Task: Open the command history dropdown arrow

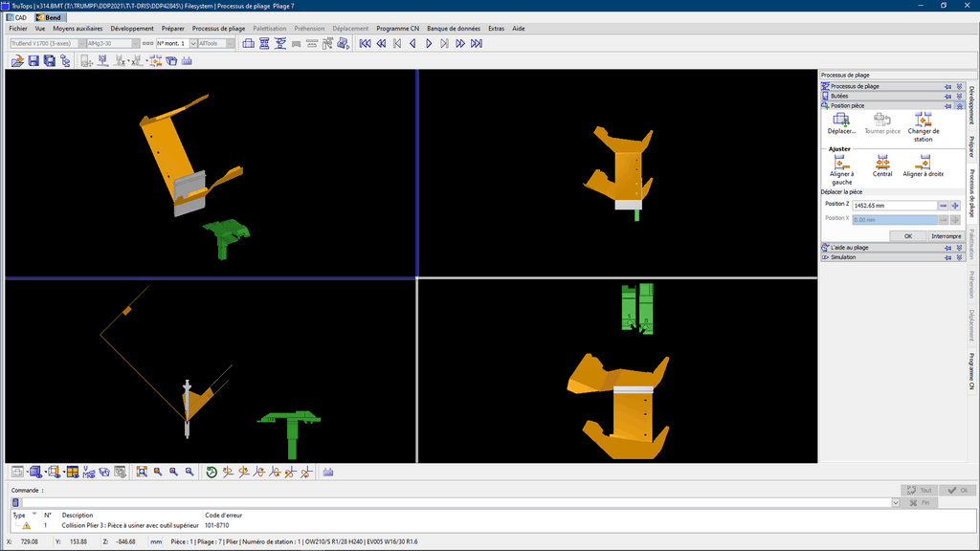Action: (x=896, y=503)
